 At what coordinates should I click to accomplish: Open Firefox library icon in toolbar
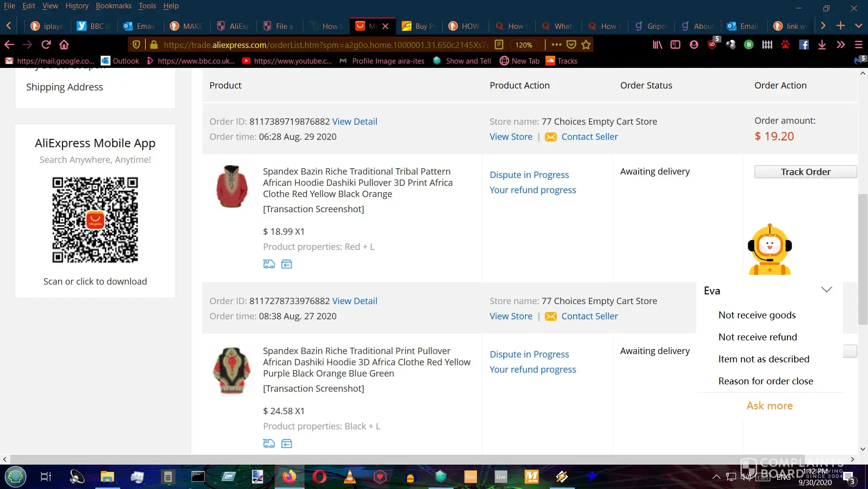657,45
